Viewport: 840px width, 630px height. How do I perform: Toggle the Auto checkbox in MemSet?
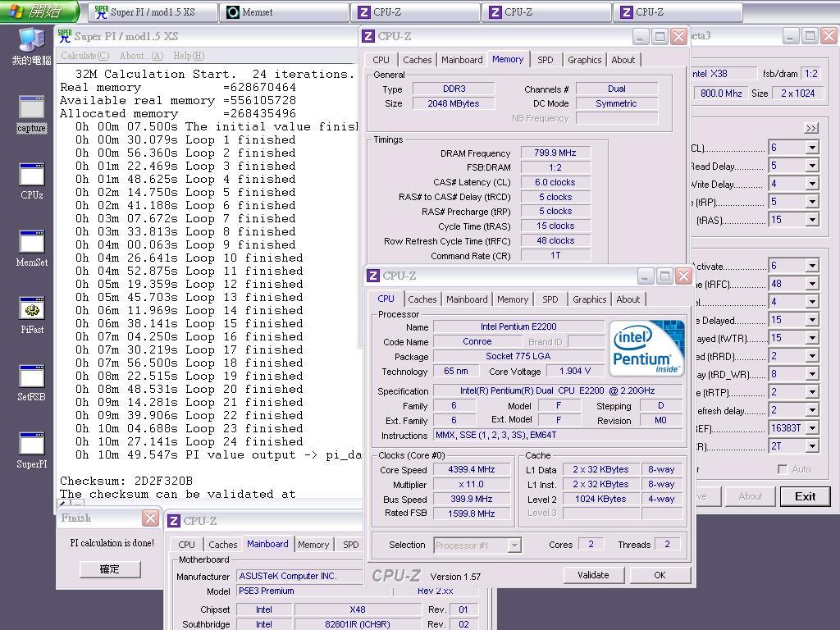pyautogui.click(x=782, y=469)
